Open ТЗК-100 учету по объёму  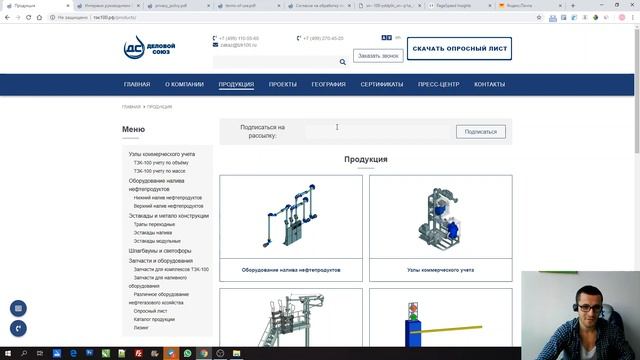[x=161, y=163]
